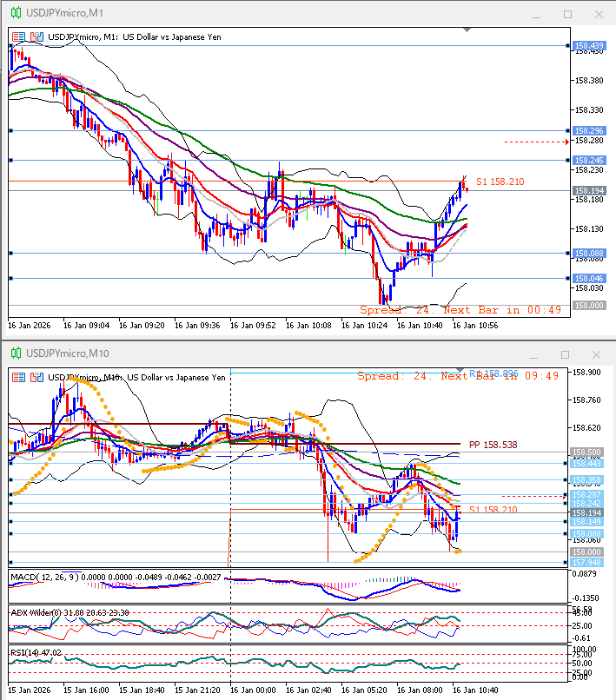616x700 pixels.
Task: Select the 158.296 price level label
Action: point(589,130)
